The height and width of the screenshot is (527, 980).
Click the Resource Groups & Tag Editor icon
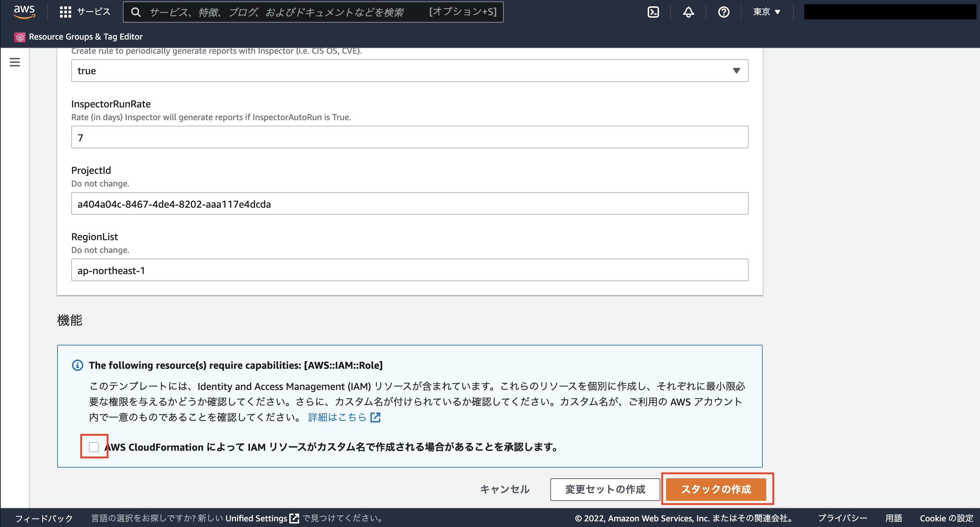point(19,36)
